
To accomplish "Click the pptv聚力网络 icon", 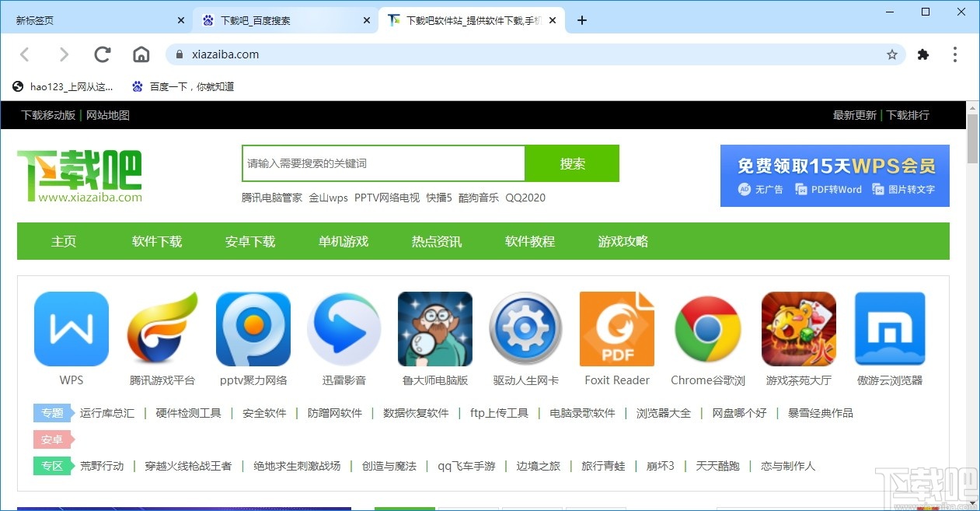I will click(x=253, y=328).
